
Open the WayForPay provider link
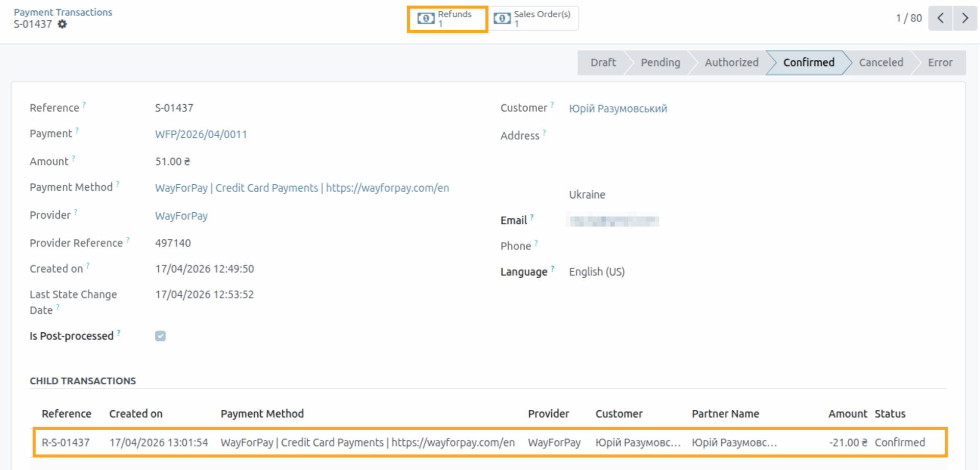pos(181,216)
